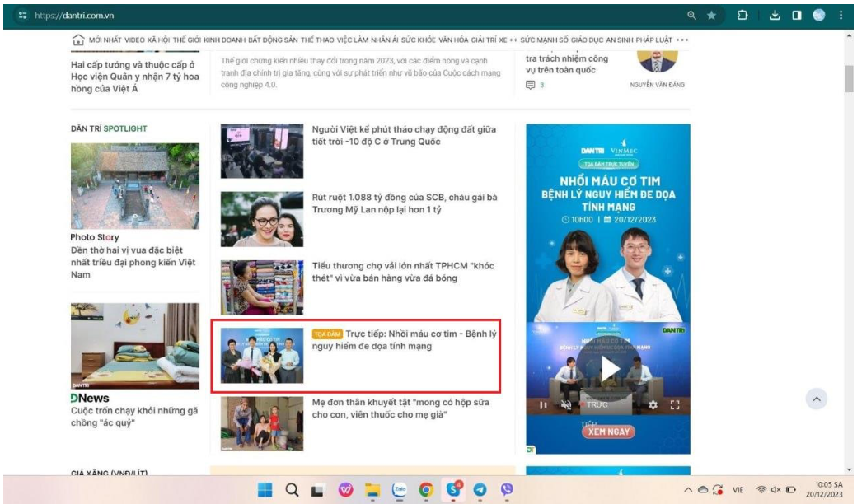This screenshot has width=857, height=504.
Task: Open the browser profile avatar
Action: (x=819, y=16)
